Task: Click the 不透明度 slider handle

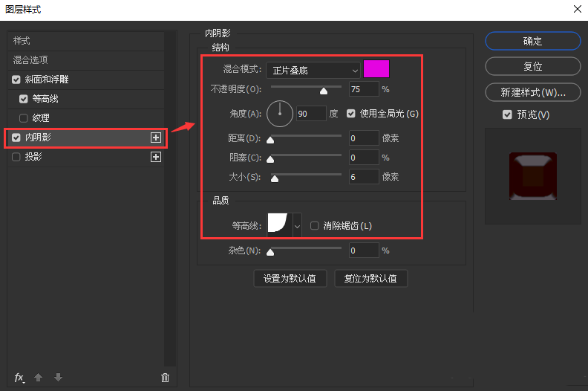Action: pyautogui.click(x=324, y=91)
